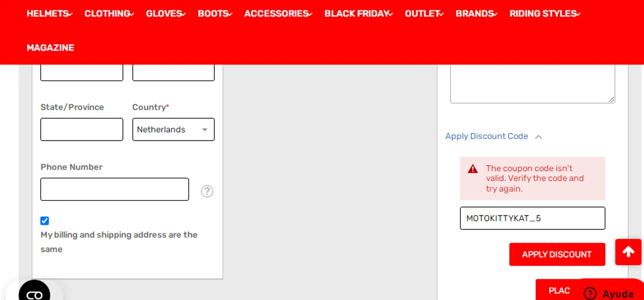Image resolution: width=644 pixels, height=300 pixels.
Task: Click the discount code field with MOTOKITTYKAT_5
Action: (x=532, y=218)
